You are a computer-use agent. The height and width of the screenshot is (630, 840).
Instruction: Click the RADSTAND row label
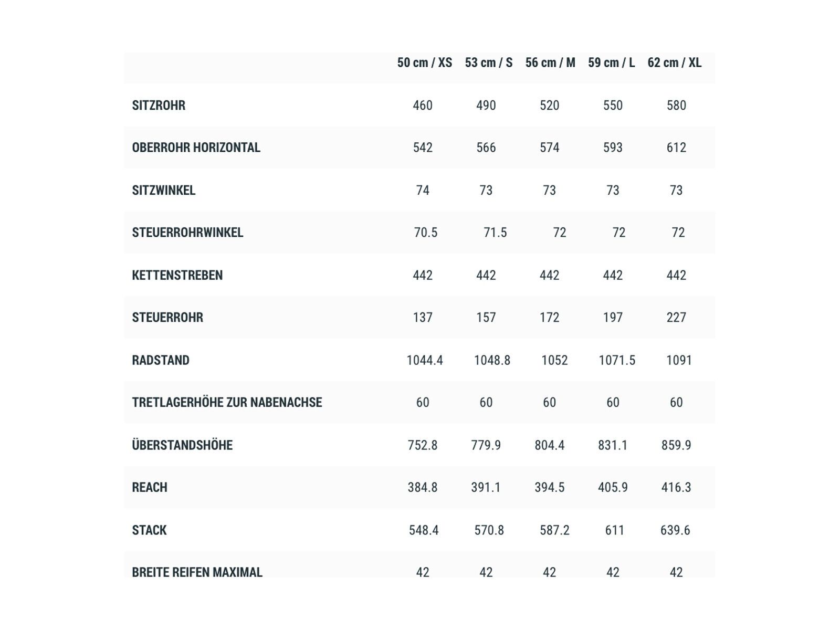[161, 360]
